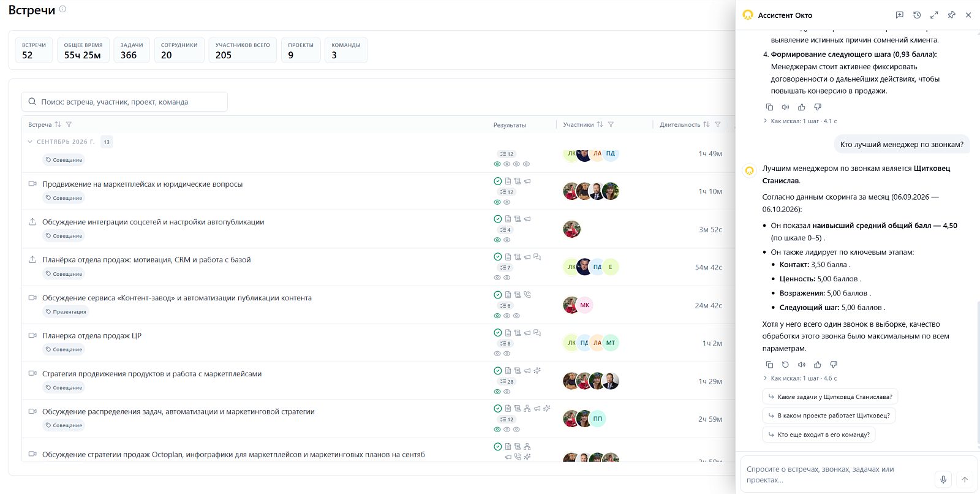Toggle green eye icon in 'Обсуждение интеграции соцсетей' row

tap(497, 240)
